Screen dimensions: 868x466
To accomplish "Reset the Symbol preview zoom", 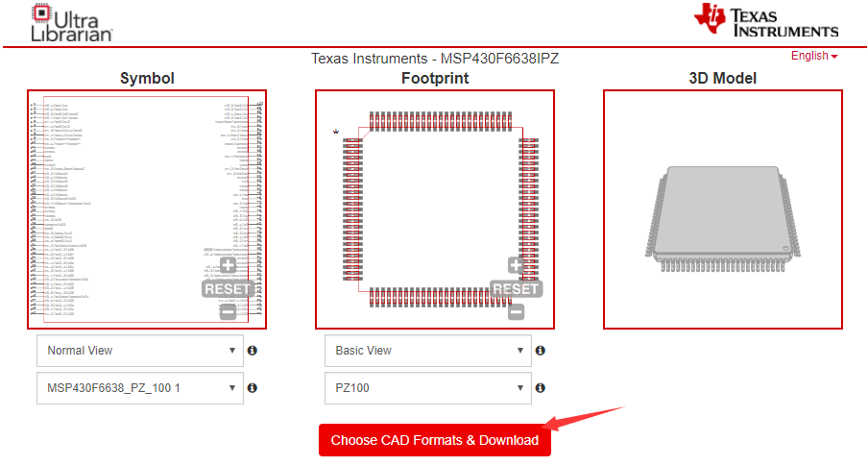I will (228, 288).
